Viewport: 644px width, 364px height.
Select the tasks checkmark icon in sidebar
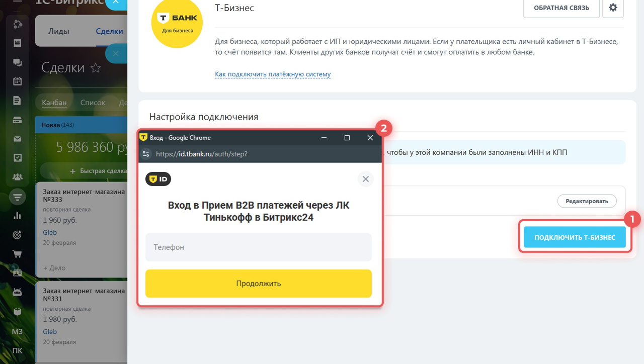(x=18, y=158)
